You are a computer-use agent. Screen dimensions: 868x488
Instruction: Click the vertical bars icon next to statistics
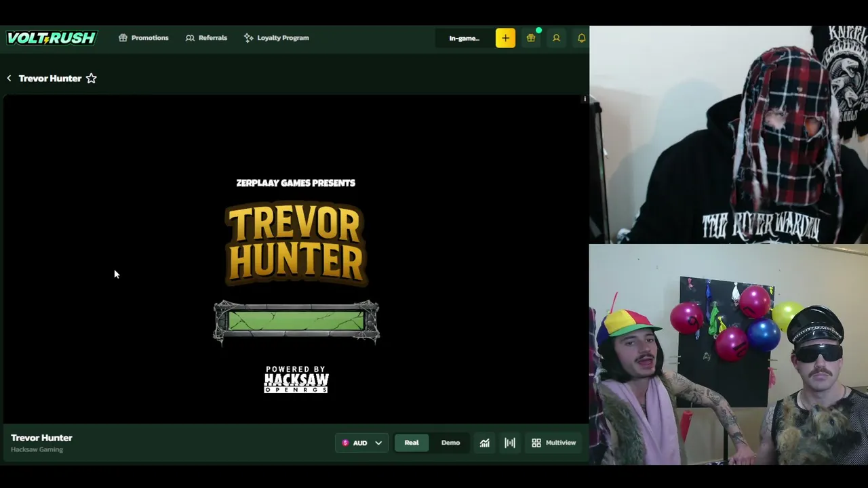[510, 443]
